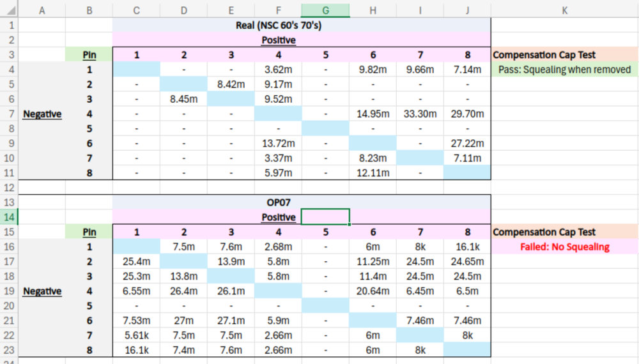The image size is (639, 364).
Task: Click cell with value 11.25m
Action: pos(373,261)
